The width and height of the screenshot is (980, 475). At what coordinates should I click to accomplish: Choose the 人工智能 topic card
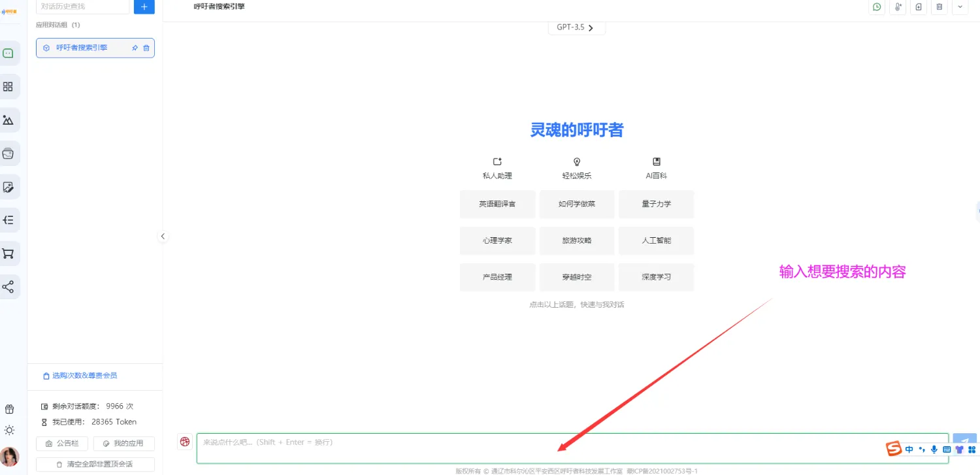point(656,240)
